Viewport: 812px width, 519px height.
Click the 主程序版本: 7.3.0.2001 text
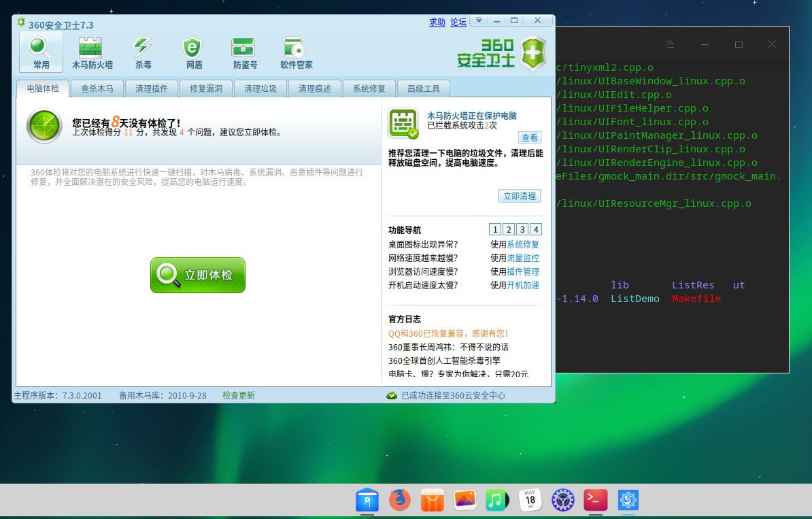pos(58,395)
